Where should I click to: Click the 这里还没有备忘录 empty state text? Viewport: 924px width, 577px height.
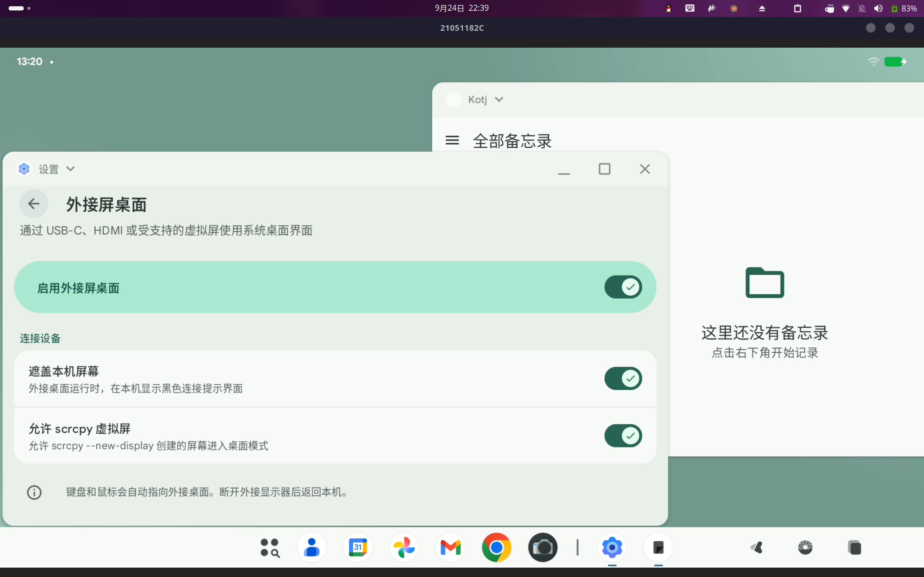tap(765, 333)
